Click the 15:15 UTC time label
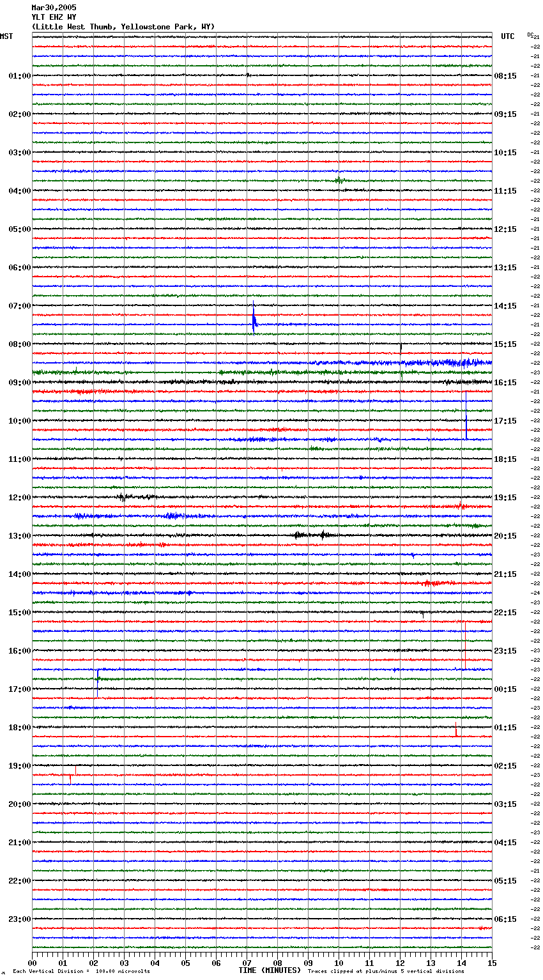 [x=505, y=344]
